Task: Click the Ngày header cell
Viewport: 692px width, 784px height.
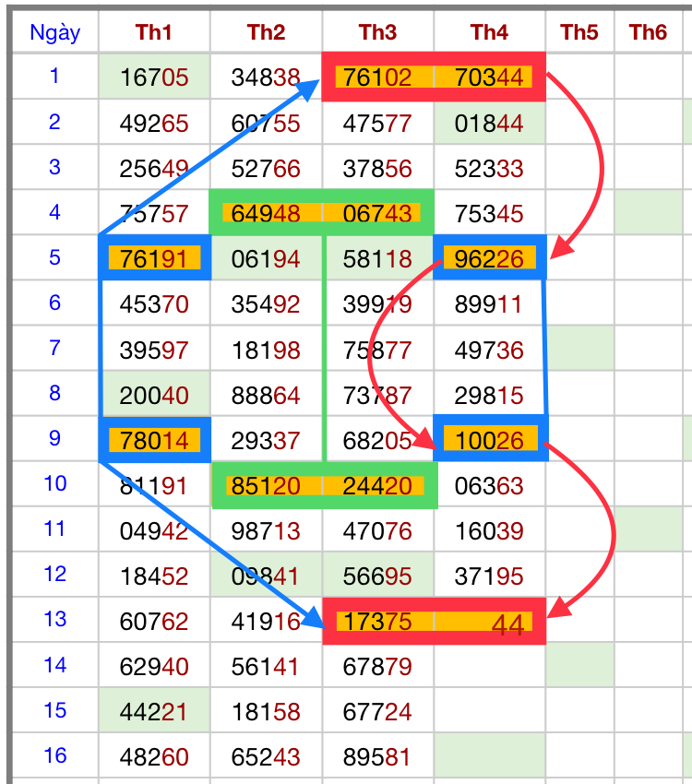Action: click(54, 33)
